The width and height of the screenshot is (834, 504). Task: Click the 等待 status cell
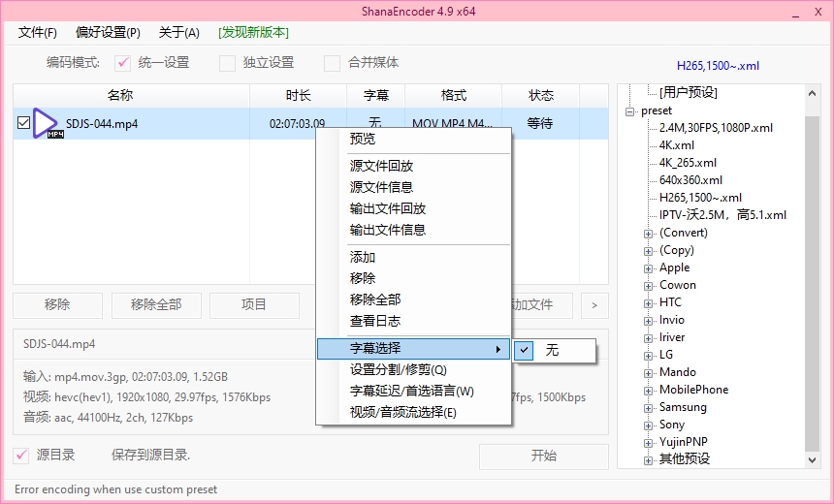[540, 123]
